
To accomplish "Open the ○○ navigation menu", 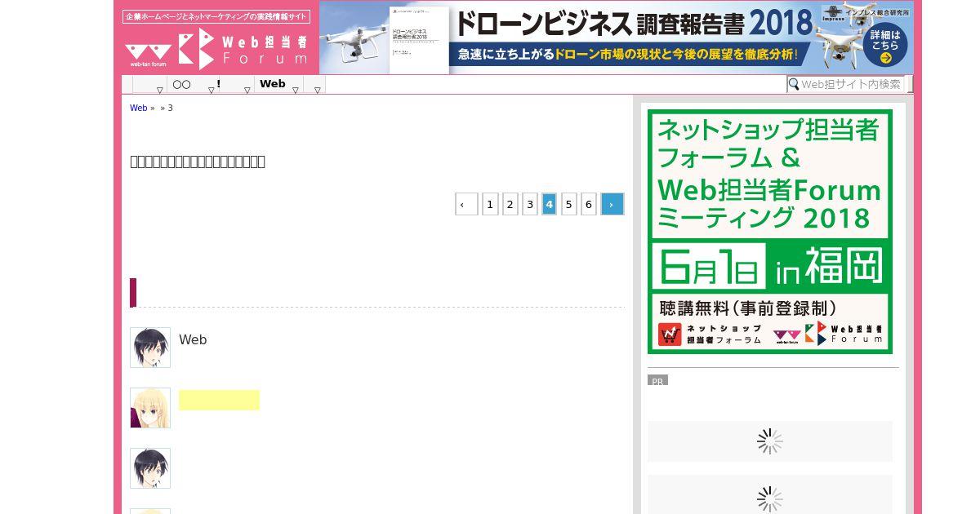I will click(181, 84).
